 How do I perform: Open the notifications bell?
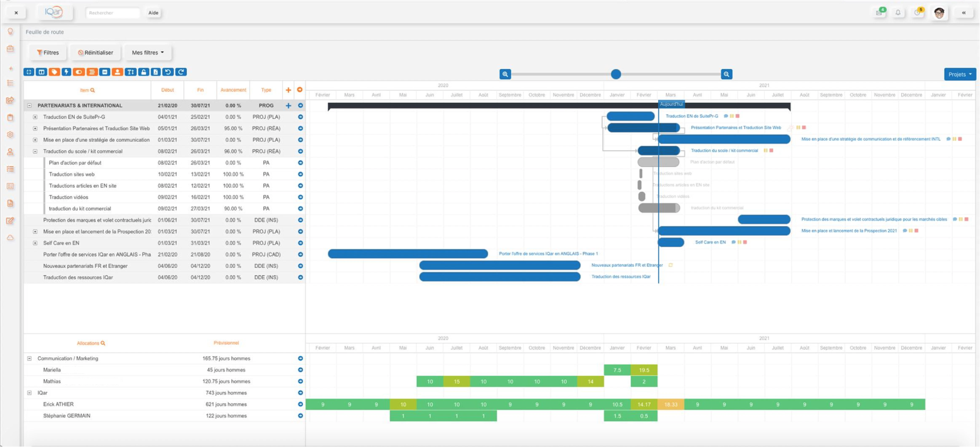898,13
